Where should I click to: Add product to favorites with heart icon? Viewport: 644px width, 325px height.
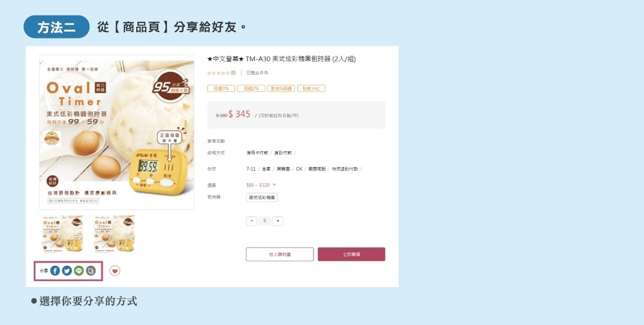pos(115,271)
